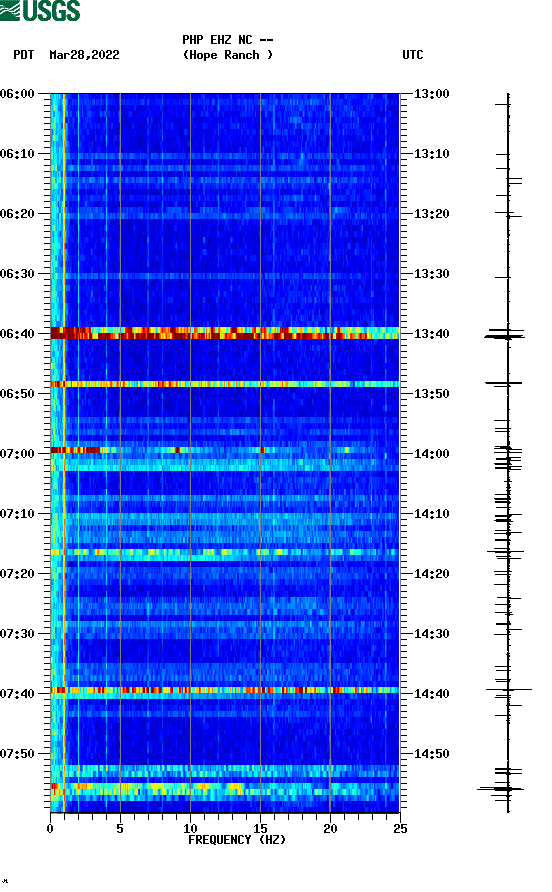
Task: Click the UTC timezone label
Action: click(413, 55)
